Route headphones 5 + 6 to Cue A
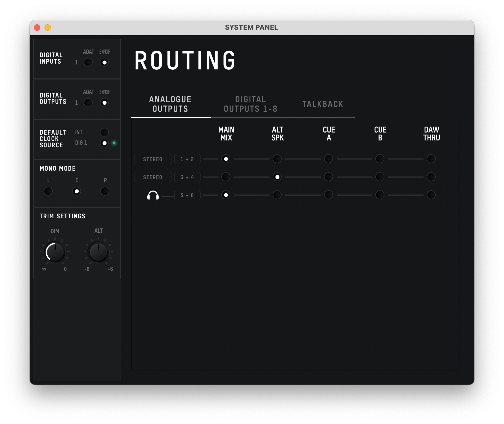 [x=328, y=195]
